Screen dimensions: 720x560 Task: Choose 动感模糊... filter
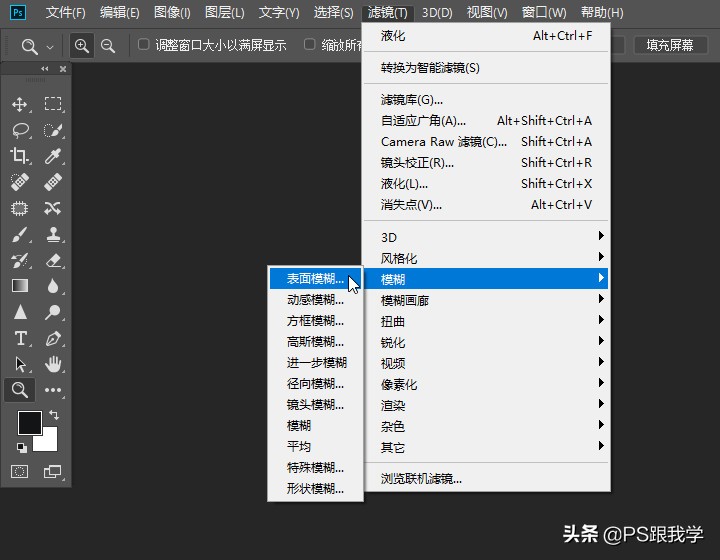316,300
